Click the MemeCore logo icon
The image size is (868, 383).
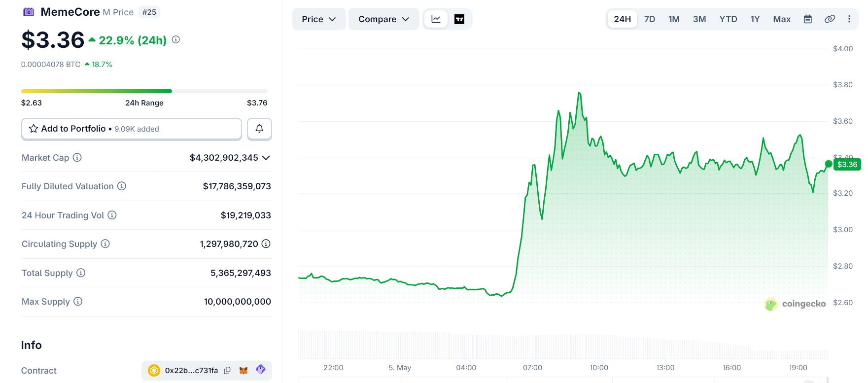tap(29, 12)
